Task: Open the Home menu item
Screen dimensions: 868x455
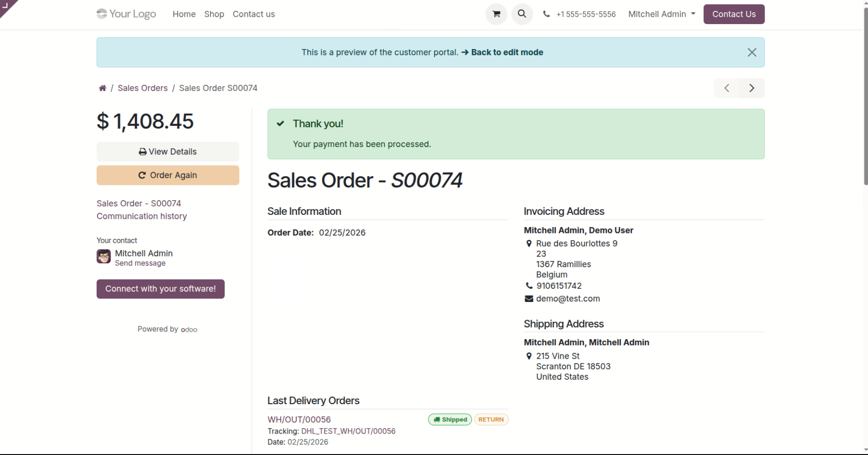Action: coord(184,14)
